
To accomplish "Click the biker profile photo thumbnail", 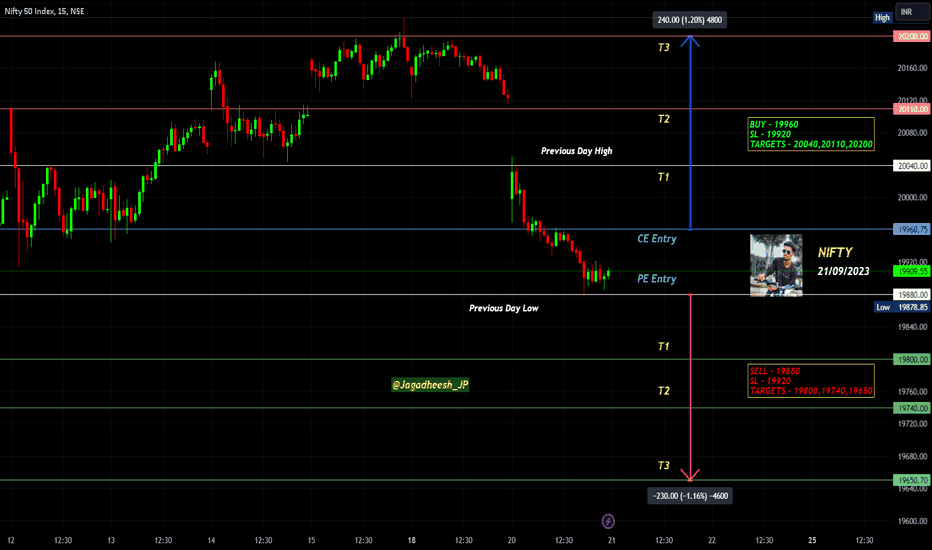I will click(776, 265).
